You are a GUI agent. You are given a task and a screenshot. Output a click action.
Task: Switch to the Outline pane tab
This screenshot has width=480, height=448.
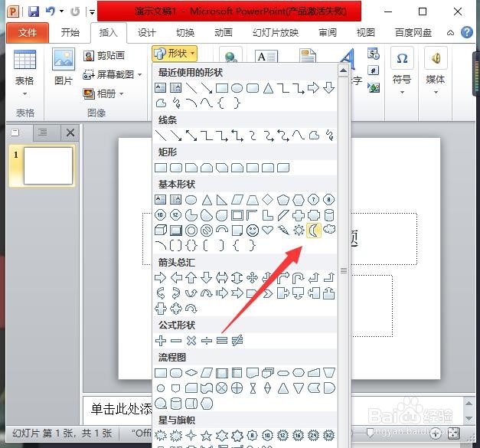(43, 132)
